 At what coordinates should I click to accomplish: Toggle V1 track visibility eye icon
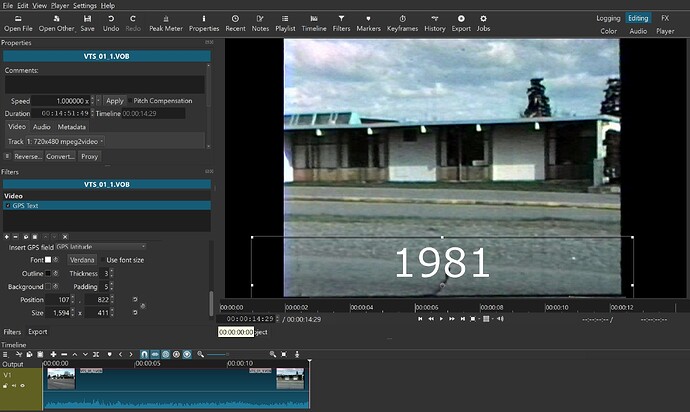coord(22,386)
